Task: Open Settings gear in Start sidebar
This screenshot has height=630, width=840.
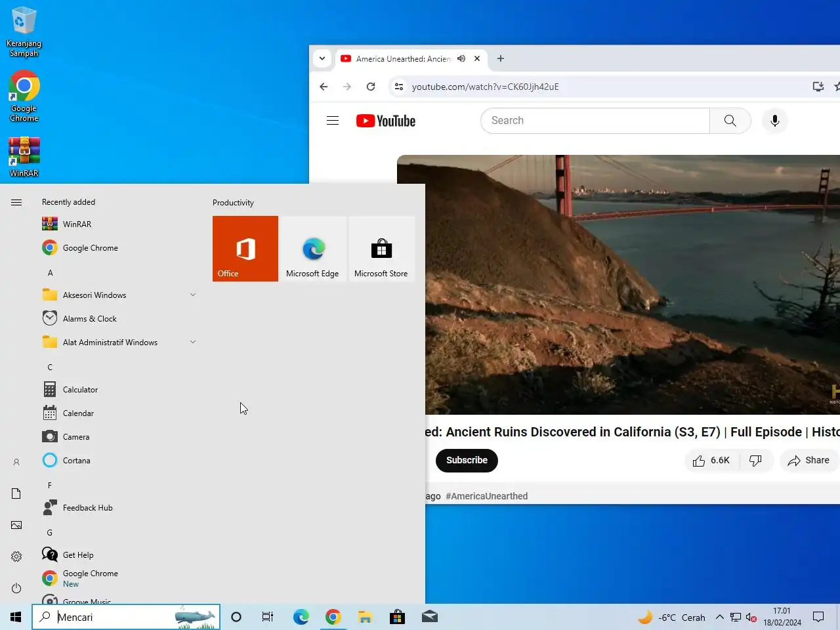Action: tap(16, 556)
